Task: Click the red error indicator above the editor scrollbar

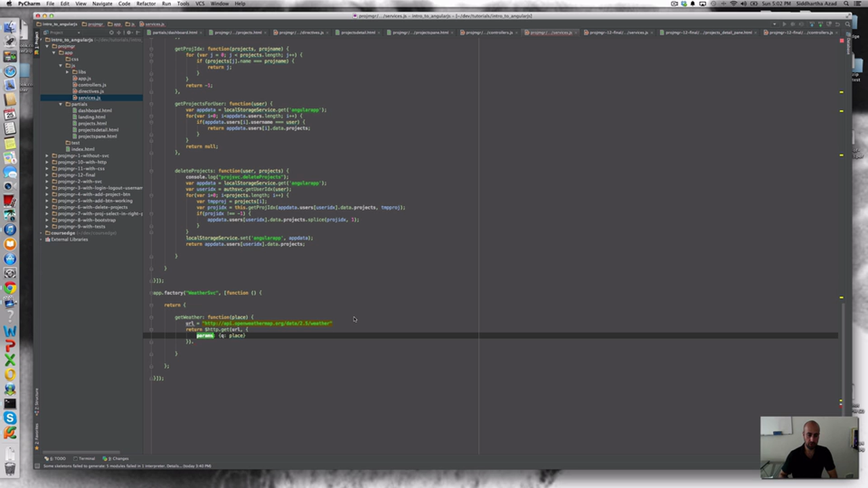Action: point(842,41)
